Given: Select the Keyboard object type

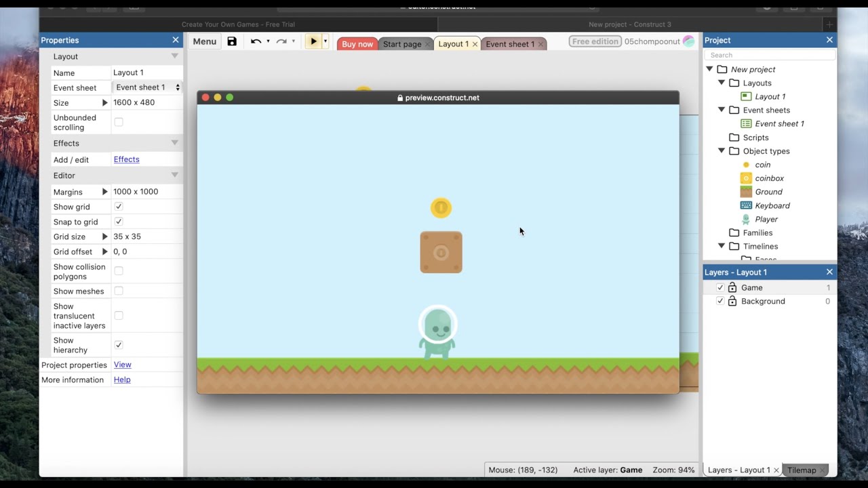Looking at the screenshot, I should click(772, 205).
